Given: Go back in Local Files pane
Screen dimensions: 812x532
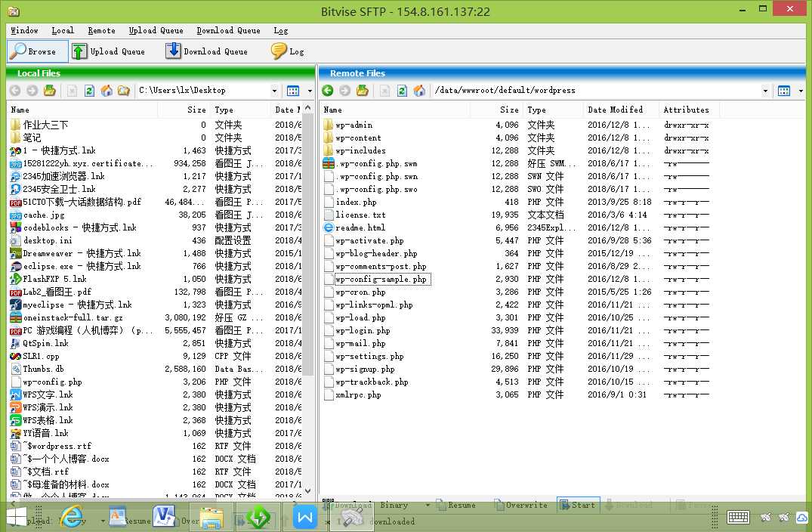Looking at the screenshot, I should pyautogui.click(x=15, y=91).
